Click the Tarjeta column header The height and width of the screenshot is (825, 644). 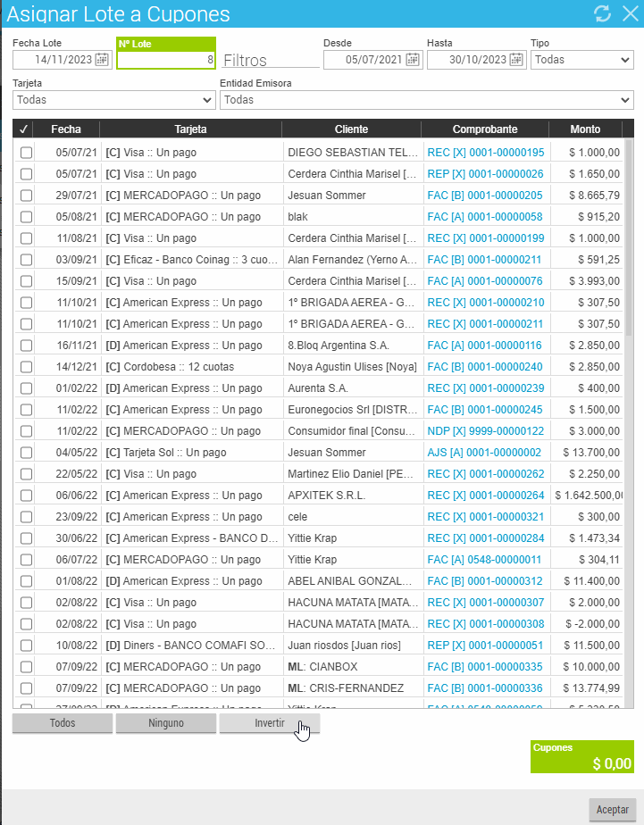coord(190,129)
